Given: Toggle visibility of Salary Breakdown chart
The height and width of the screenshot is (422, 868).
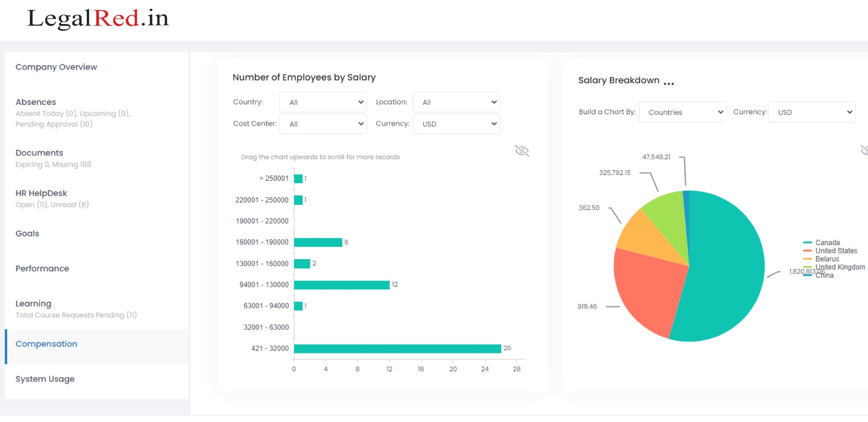Looking at the screenshot, I should 864,150.
